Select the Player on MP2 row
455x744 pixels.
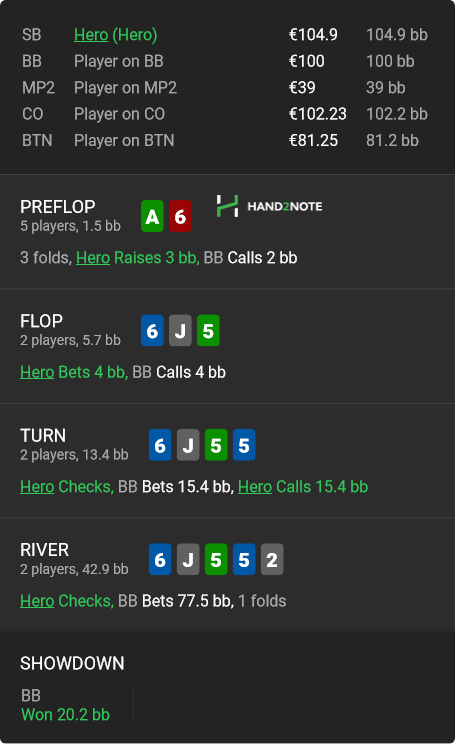[x=225, y=88]
